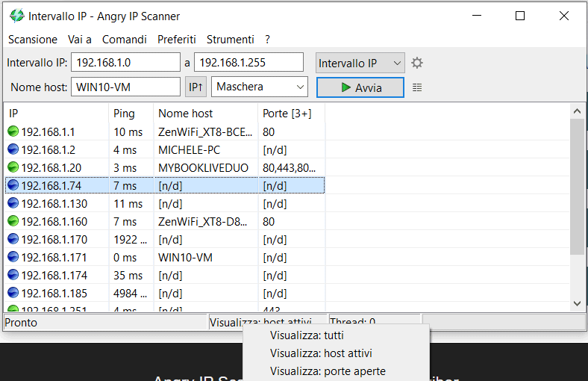Click the Angry IP Scanner title bar icon
The width and height of the screenshot is (588, 381).
(x=17, y=16)
